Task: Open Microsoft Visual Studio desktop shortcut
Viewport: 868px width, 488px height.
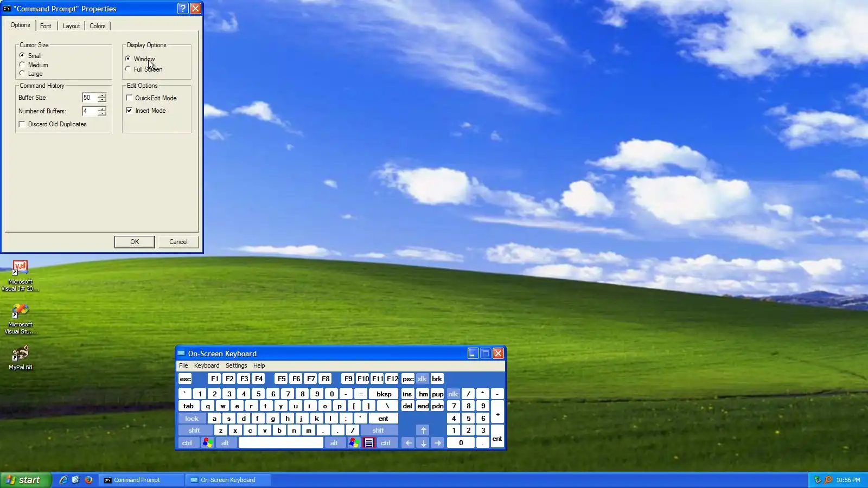Action: pos(20,318)
